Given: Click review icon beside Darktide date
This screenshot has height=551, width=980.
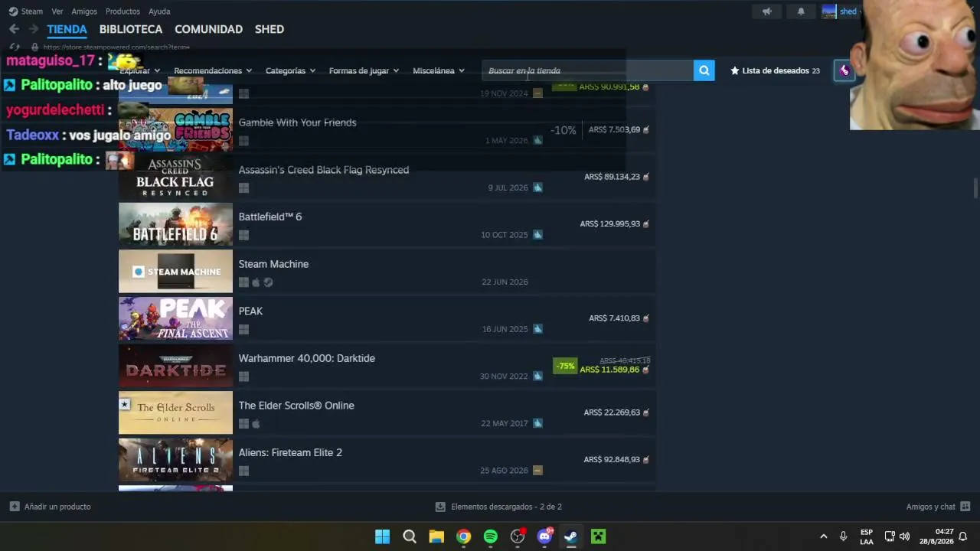Looking at the screenshot, I should pyautogui.click(x=537, y=377).
